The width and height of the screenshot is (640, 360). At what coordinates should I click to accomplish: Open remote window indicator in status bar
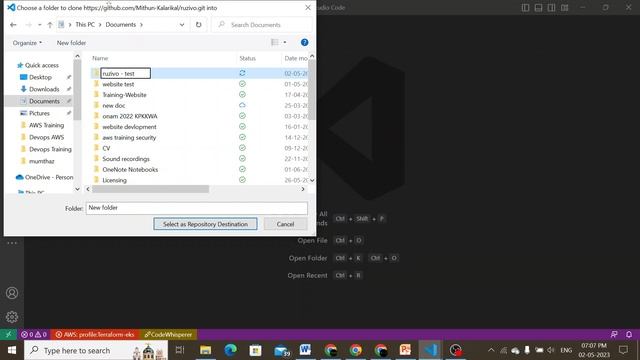point(8,334)
